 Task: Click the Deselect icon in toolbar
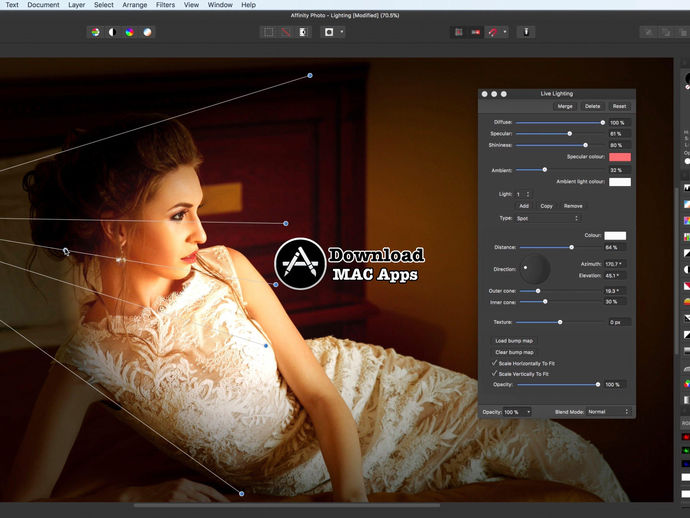(285, 32)
